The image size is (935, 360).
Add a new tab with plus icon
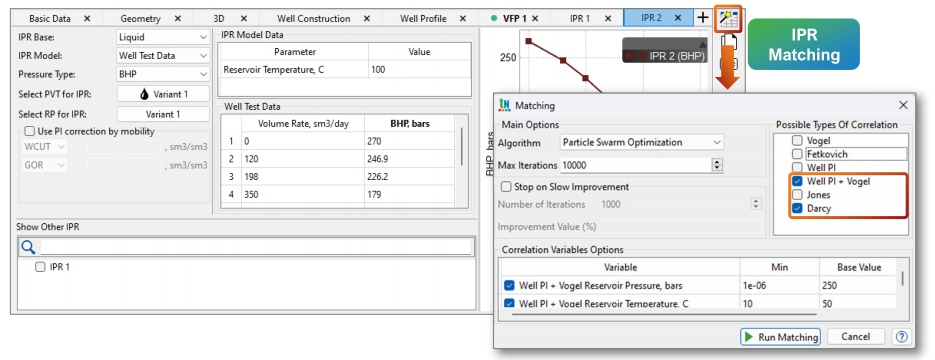(703, 18)
